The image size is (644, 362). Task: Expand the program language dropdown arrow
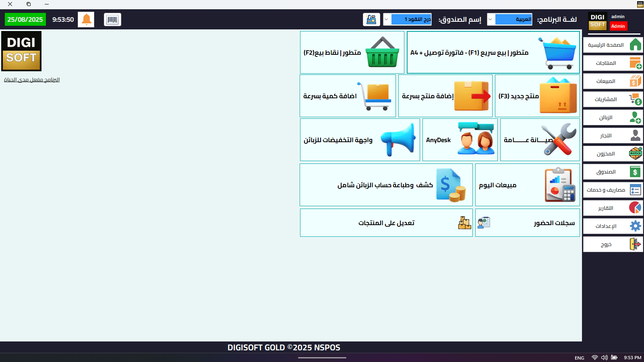click(x=491, y=19)
